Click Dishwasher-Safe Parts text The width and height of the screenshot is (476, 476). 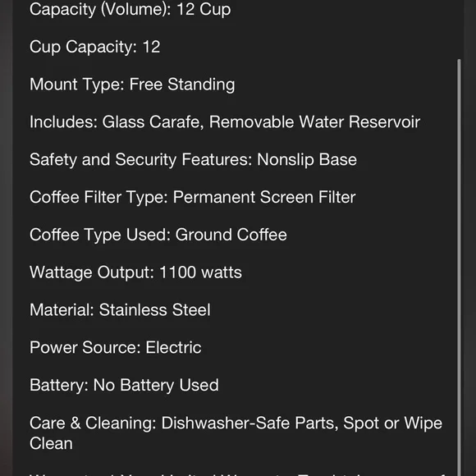(247, 423)
